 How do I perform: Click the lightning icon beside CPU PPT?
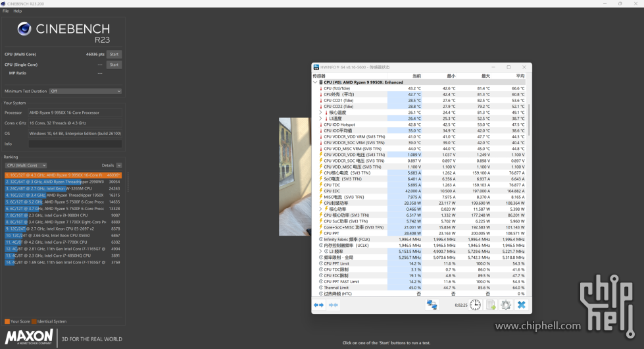point(321,233)
